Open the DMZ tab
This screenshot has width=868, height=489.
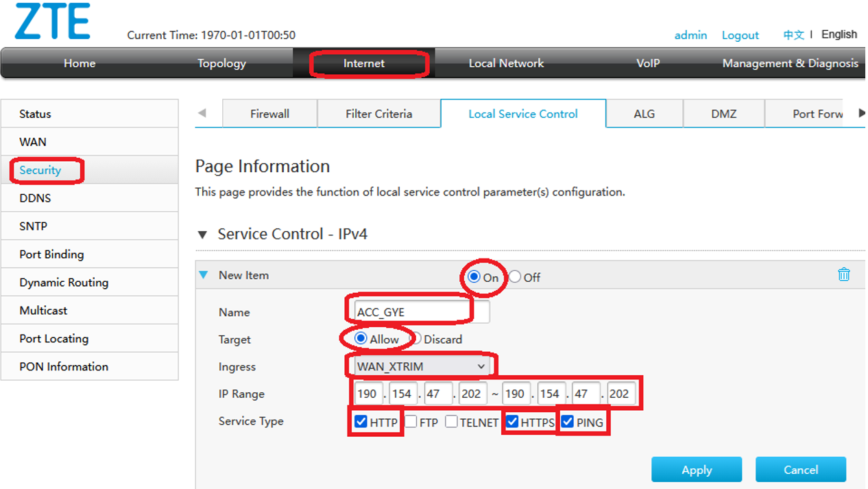723,114
